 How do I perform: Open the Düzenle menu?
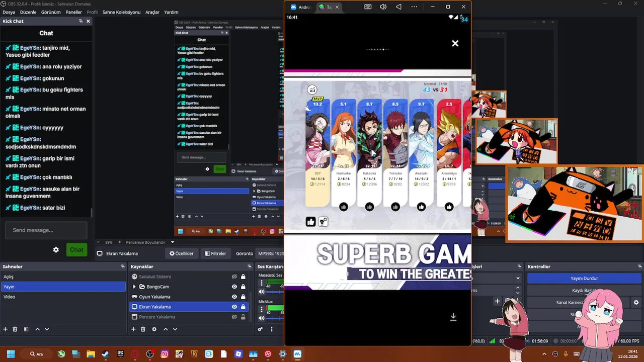tap(28, 12)
